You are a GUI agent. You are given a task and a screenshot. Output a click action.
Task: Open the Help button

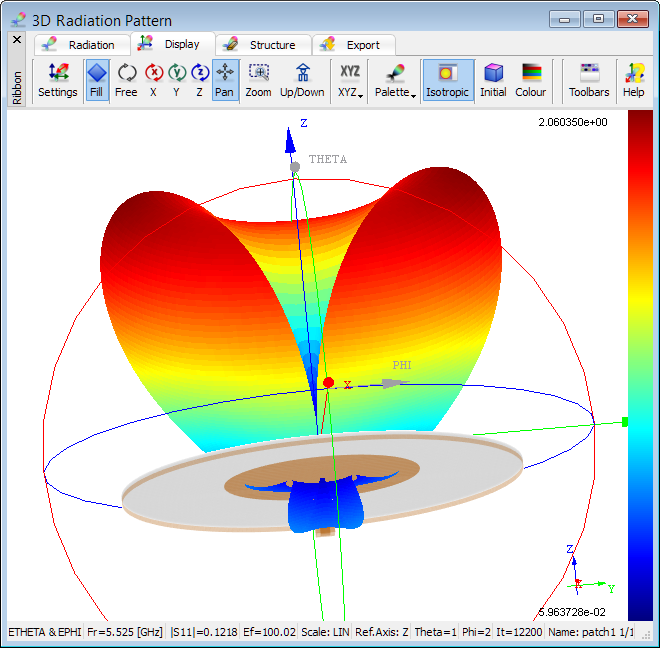click(634, 80)
